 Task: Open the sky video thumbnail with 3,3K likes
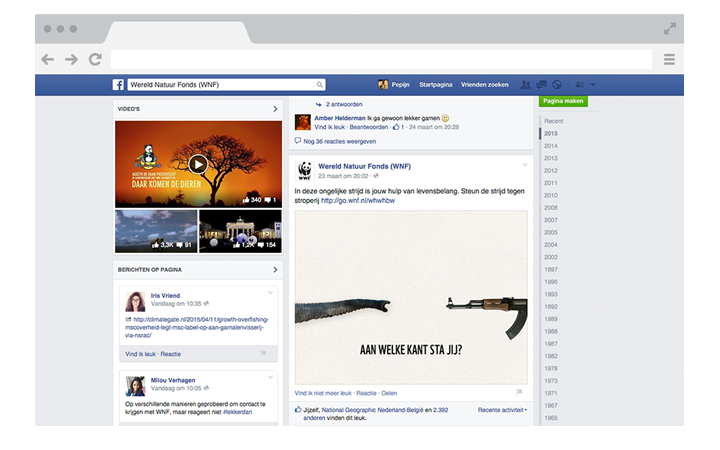pyautogui.click(x=156, y=231)
